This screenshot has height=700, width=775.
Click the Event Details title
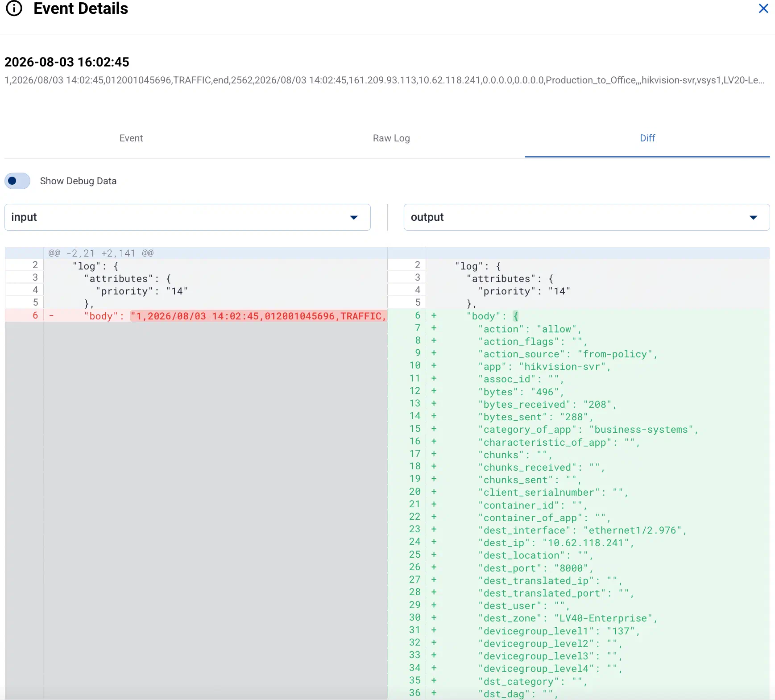(x=81, y=8)
